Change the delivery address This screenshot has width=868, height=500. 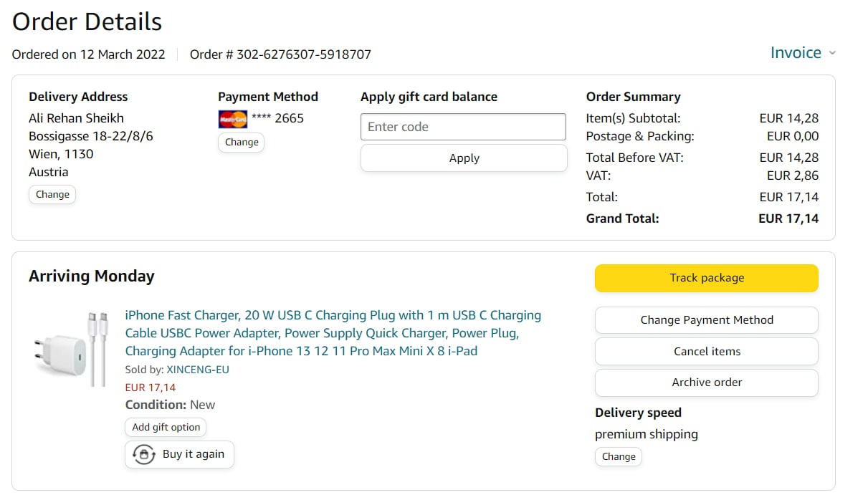coord(52,194)
